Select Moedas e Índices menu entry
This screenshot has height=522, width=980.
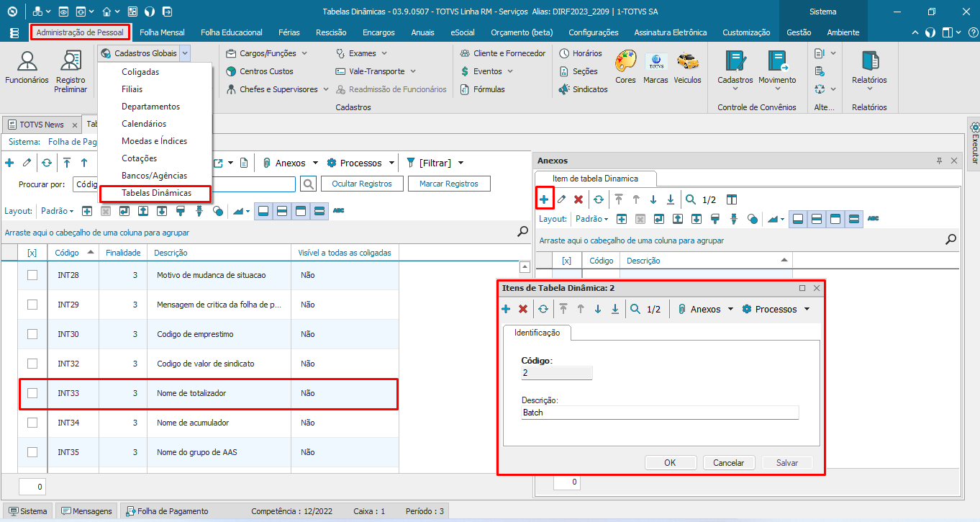(x=154, y=141)
